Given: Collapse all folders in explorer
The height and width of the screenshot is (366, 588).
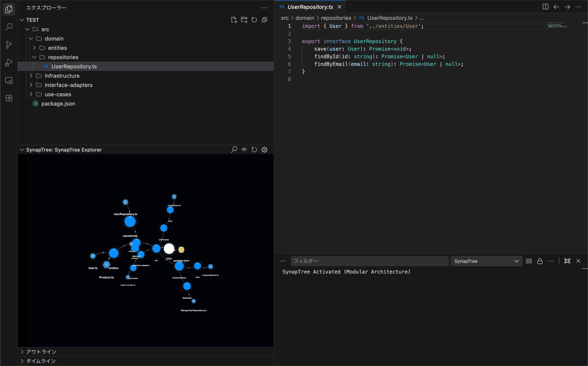Looking at the screenshot, I should (264, 20).
